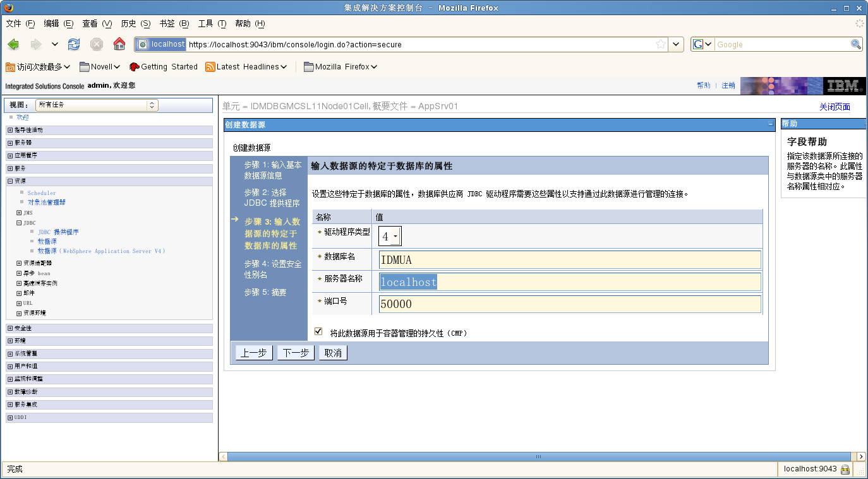This screenshot has width=868, height=479.
Task: Expand the 服务器 navigation section
Action: coord(10,143)
